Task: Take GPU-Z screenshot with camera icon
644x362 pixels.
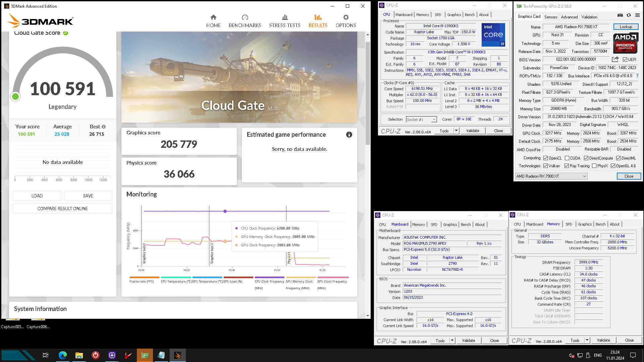Action: 620,15
